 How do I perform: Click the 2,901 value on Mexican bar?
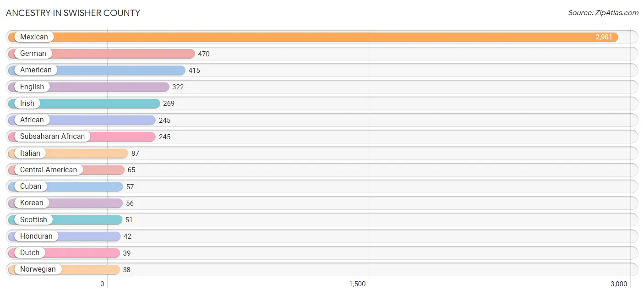click(604, 37)
